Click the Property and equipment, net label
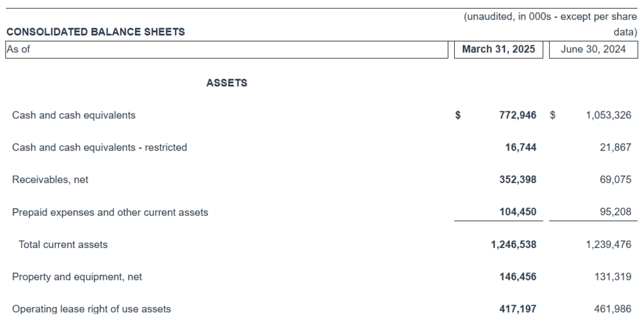Viewport: 644px width, 321px height. (77, 277)
